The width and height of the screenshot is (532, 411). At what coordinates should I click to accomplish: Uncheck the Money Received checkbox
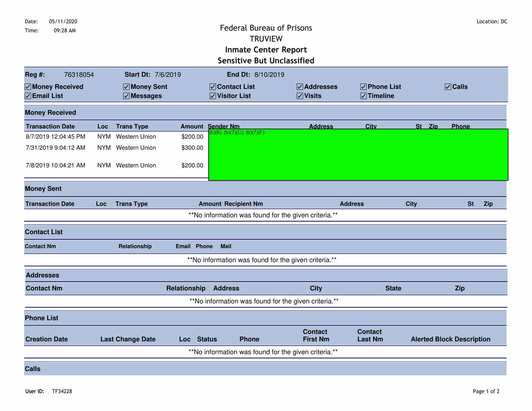point(28,87)
